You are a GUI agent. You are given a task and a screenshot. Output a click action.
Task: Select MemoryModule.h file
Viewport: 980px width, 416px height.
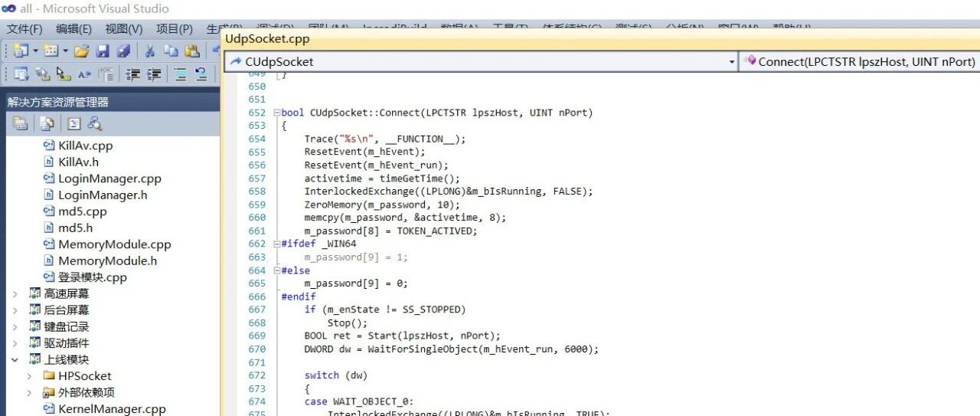[107, 260]
